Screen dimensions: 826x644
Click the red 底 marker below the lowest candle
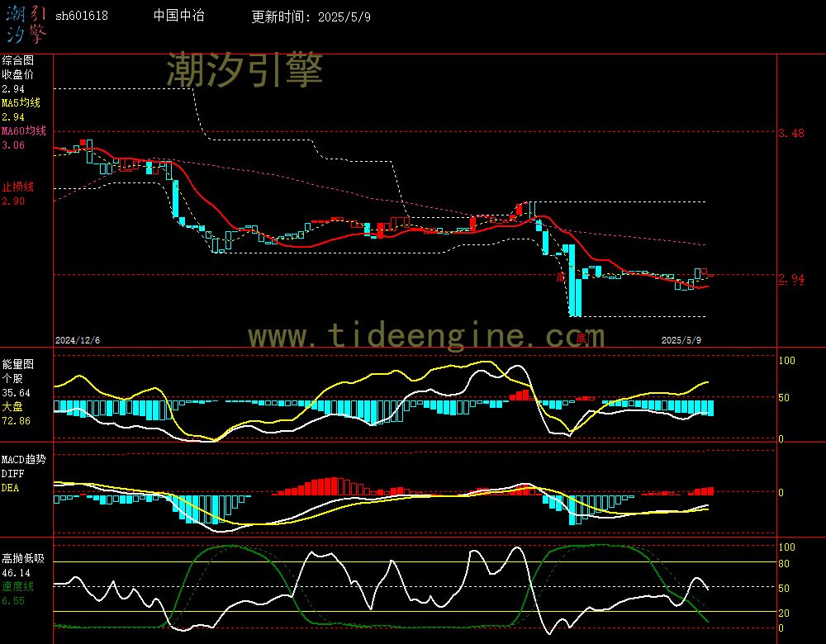coord(581,338)
